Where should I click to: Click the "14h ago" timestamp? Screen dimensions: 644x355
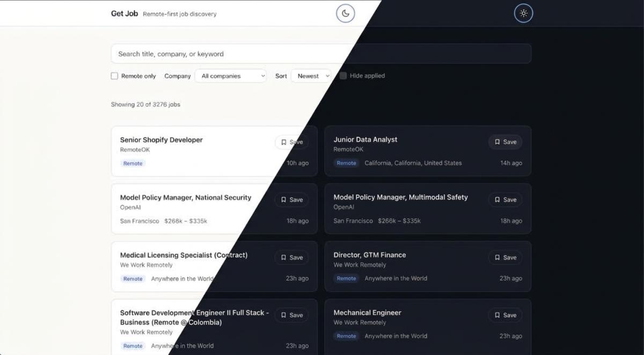pos(511,163)
